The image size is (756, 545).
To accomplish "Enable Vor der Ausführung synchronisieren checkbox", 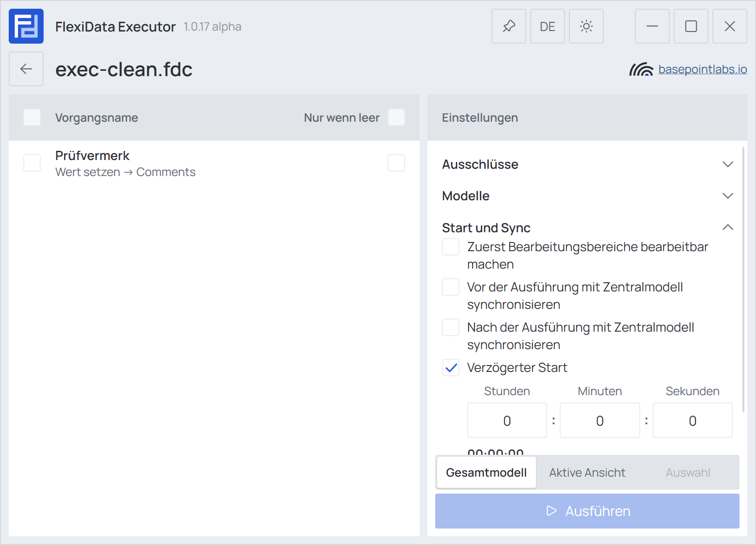I will (451, 287).
